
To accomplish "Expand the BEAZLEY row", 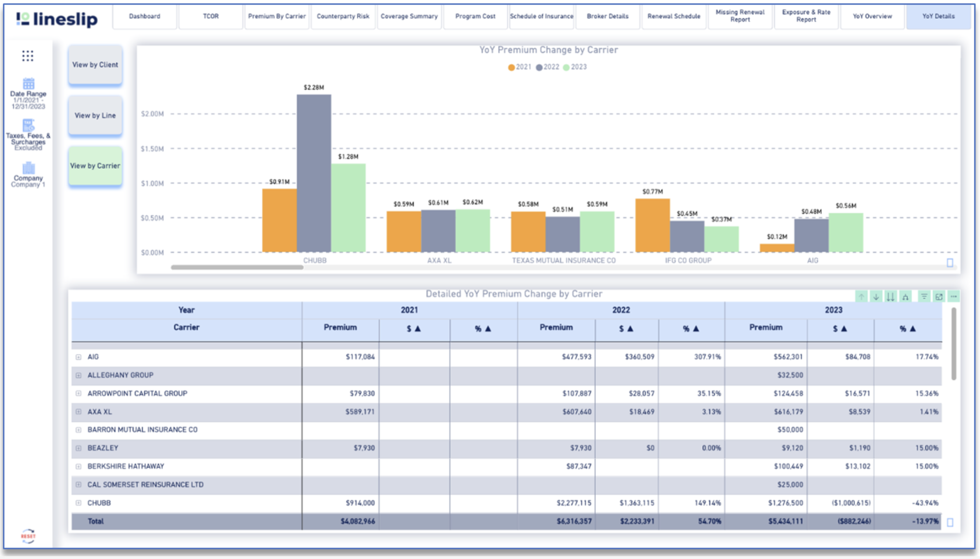I will pyautogui.click(x=78, y=448).
